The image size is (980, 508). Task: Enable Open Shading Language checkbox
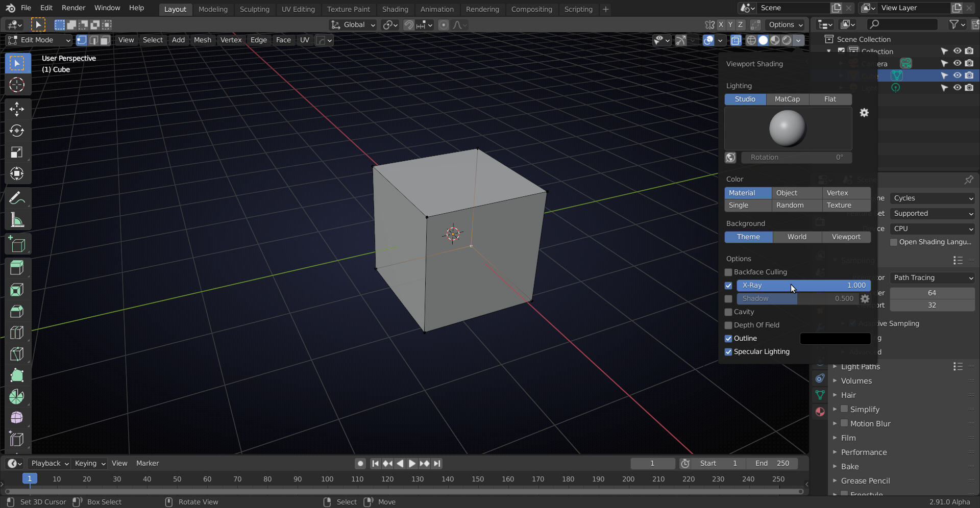click(894, 242)
